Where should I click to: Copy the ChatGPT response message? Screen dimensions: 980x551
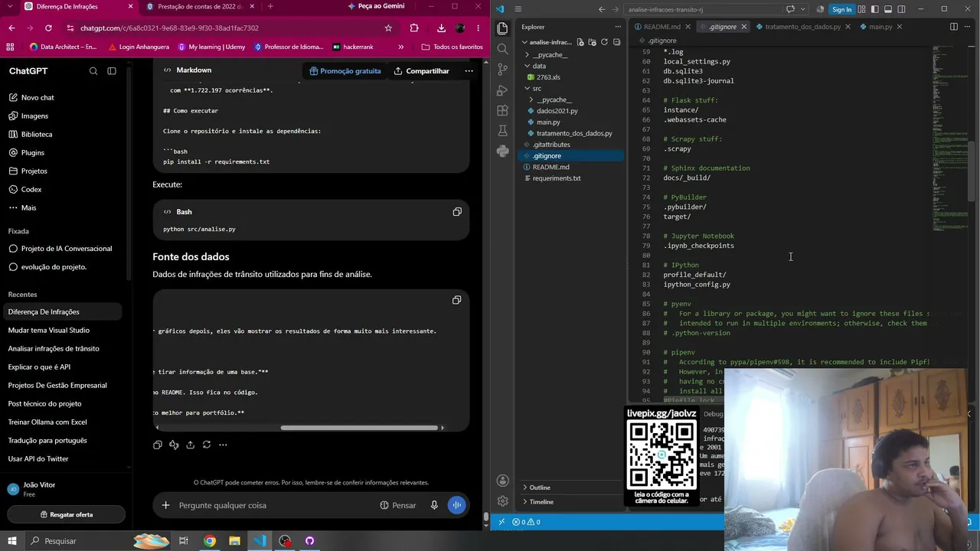click(x=158, y=445)
